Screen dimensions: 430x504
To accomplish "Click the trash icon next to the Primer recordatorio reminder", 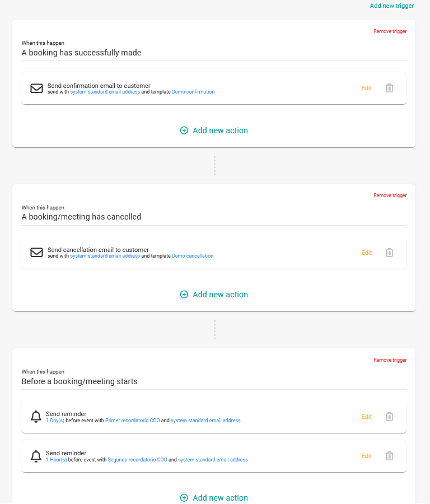I will pos(389,417).
